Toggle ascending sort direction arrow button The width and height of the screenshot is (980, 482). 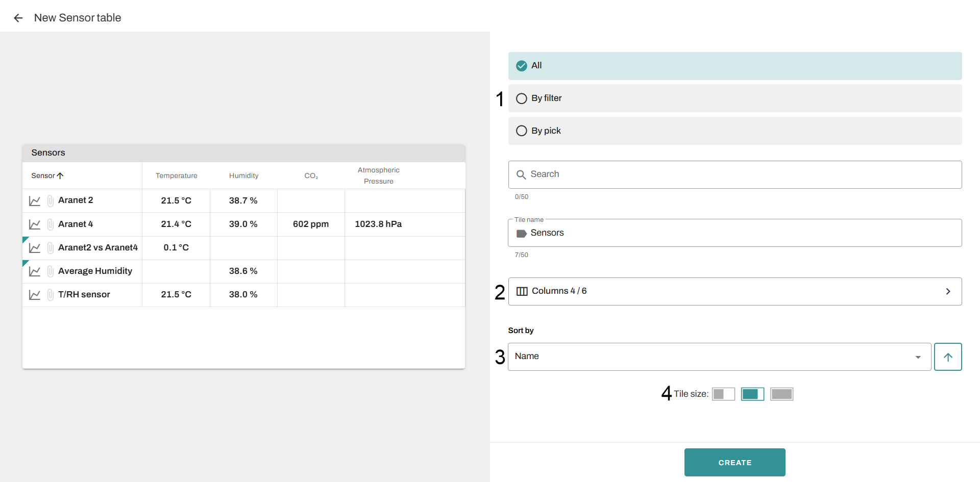[x=947, y=357]
